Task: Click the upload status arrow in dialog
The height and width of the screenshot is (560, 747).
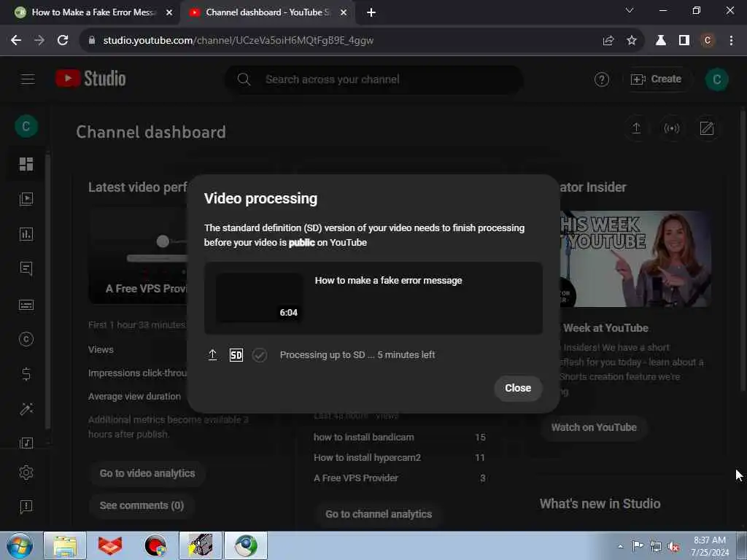Action: point(212,355)
